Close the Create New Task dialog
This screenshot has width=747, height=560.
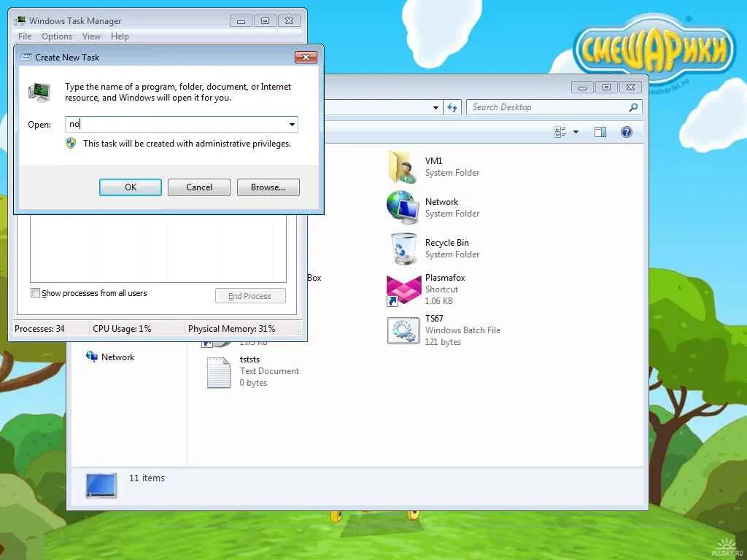coord(306,57)
